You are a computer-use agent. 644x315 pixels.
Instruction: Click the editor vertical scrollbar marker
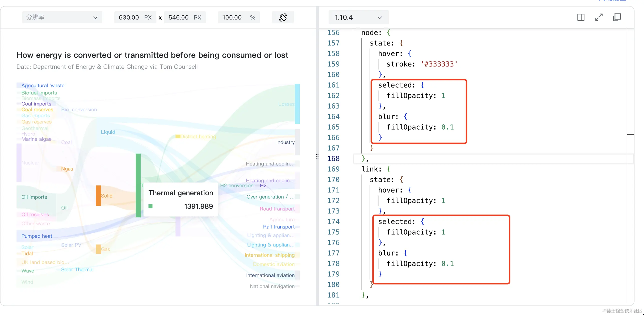(630, 134)
